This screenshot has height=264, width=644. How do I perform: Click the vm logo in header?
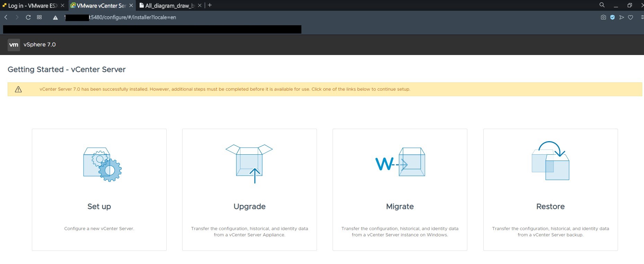[14, 45]
